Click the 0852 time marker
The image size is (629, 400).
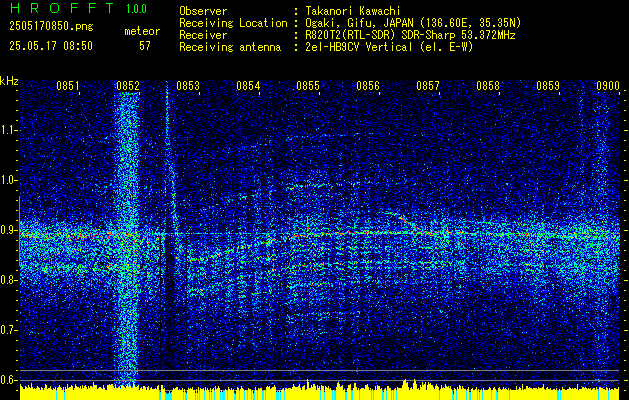[128, 85]
